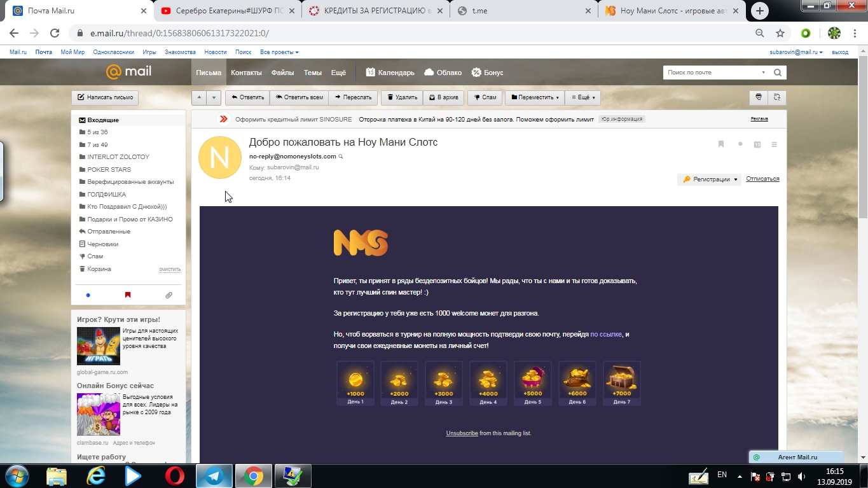The height and width of the screenshot is (488, 868).
Task: Expand the Переместить dropdown
Action: pos(534,97)
